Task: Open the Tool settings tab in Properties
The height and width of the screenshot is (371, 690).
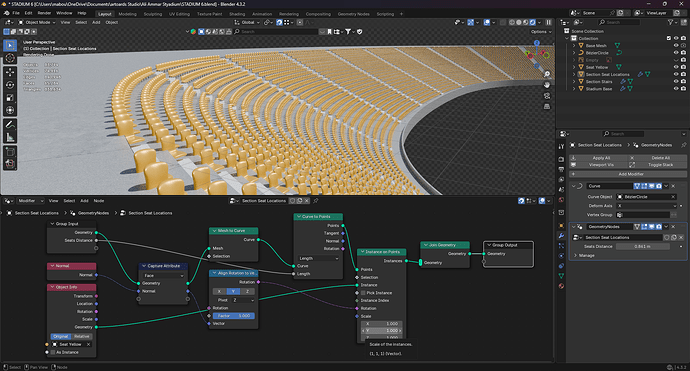Action: click(x=561, y=147)
